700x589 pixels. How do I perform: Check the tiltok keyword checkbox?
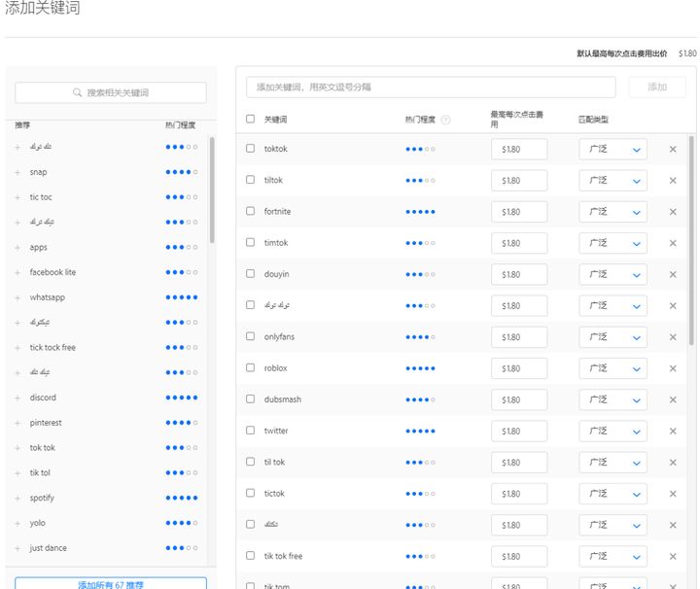pyautogui.click(x=251, y=180)
